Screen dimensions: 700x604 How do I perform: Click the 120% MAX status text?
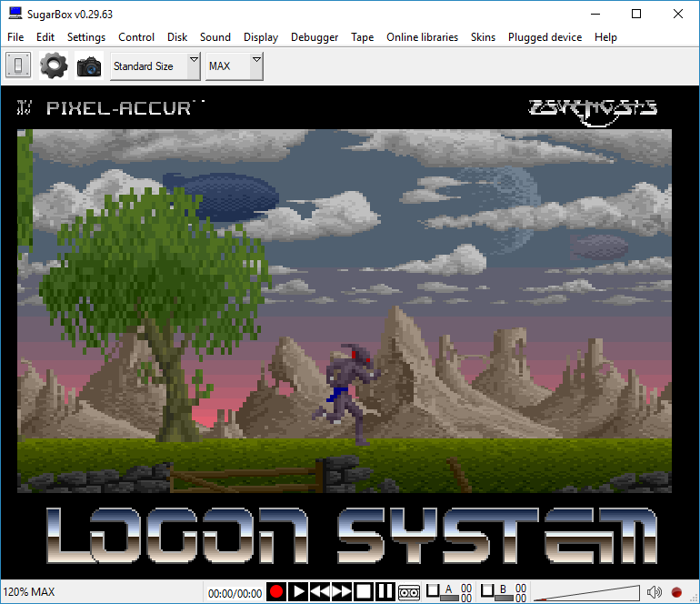pos(29,592)
